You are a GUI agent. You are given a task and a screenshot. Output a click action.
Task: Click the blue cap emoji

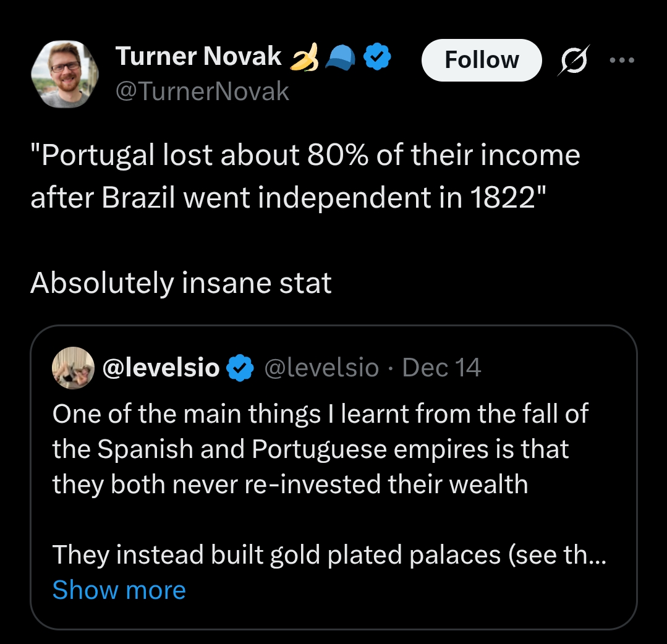340,57
